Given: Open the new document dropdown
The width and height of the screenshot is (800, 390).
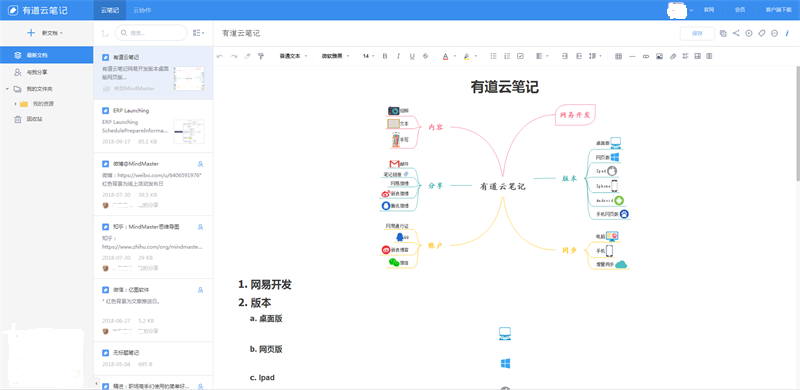Looking at the screenshot, I should [45, 33].
